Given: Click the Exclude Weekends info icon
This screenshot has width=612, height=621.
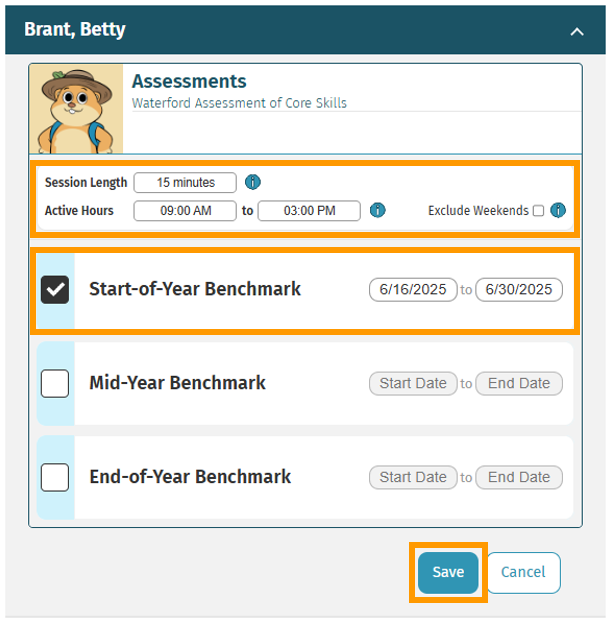Looking at the screenshot, I should click(x=558, y=210).
